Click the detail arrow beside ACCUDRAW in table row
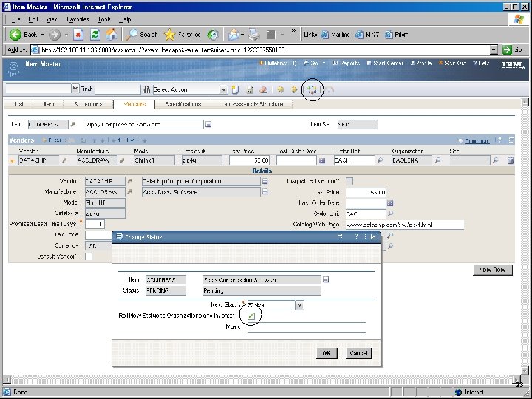This screenshot has width=532, height=399. tap(122, 160)
